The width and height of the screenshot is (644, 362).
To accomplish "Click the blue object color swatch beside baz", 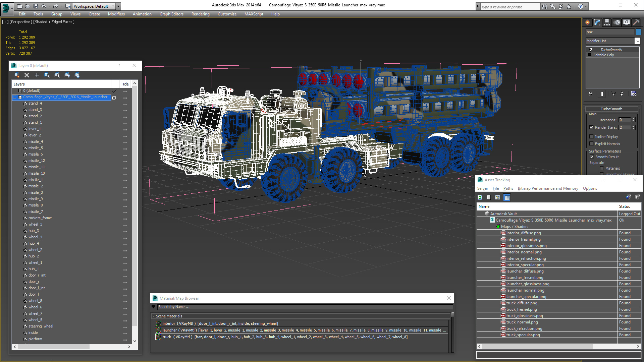I will coord(639,32).
